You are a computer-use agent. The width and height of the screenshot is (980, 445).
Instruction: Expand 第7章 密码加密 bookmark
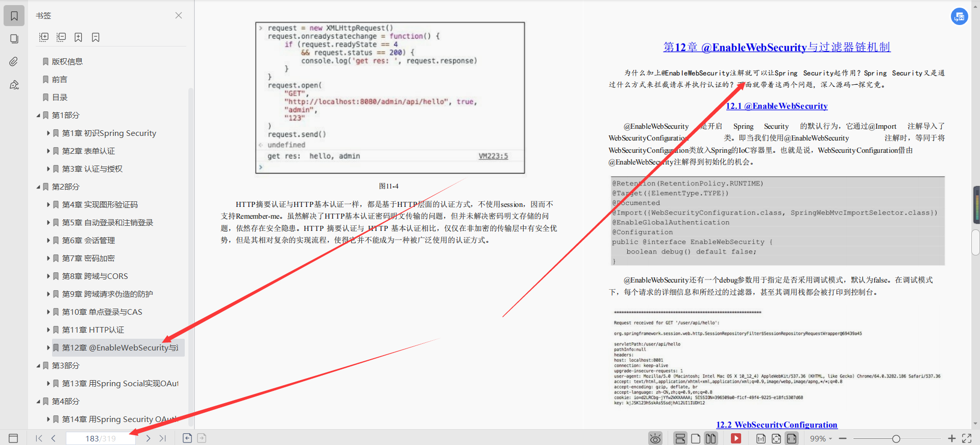point(48,259)
